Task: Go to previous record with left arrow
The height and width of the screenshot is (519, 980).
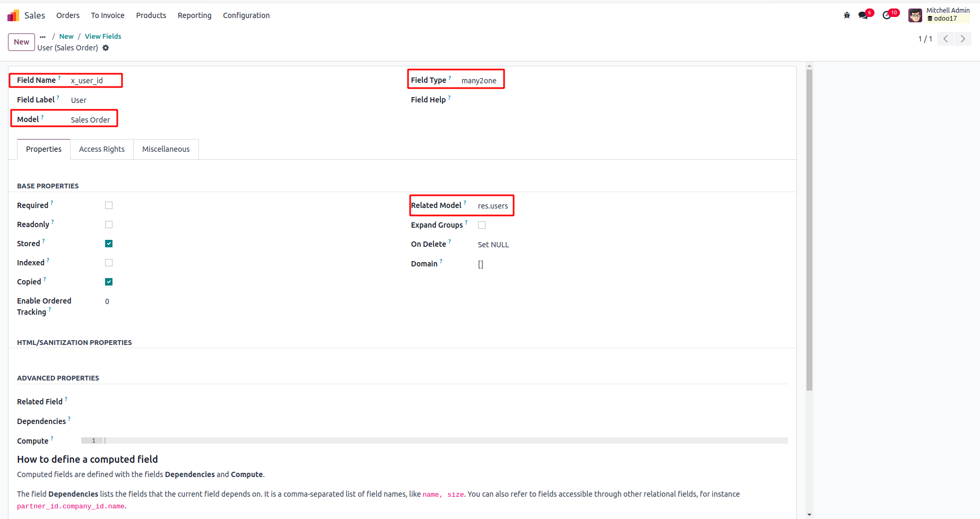Action: point(946,39)
